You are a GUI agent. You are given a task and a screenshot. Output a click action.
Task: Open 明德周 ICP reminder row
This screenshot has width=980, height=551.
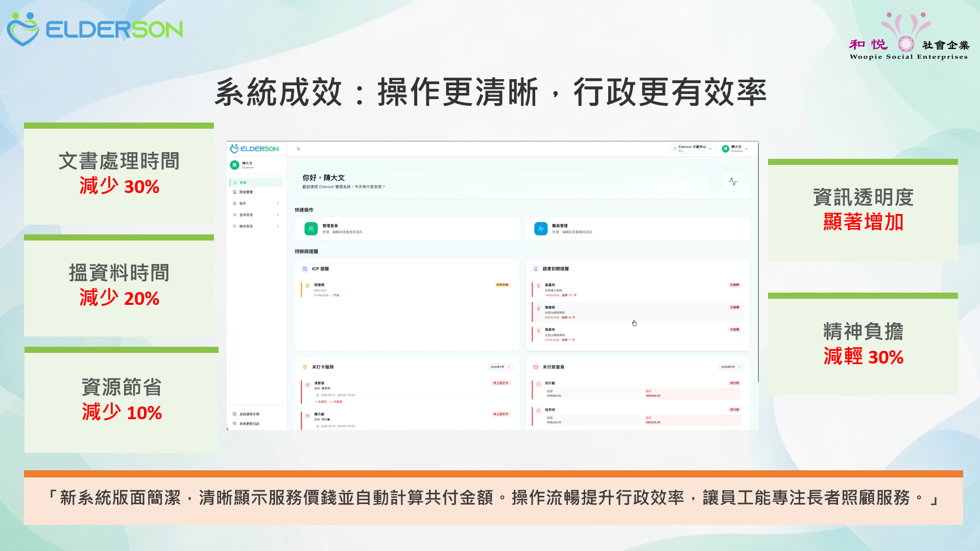407,290
